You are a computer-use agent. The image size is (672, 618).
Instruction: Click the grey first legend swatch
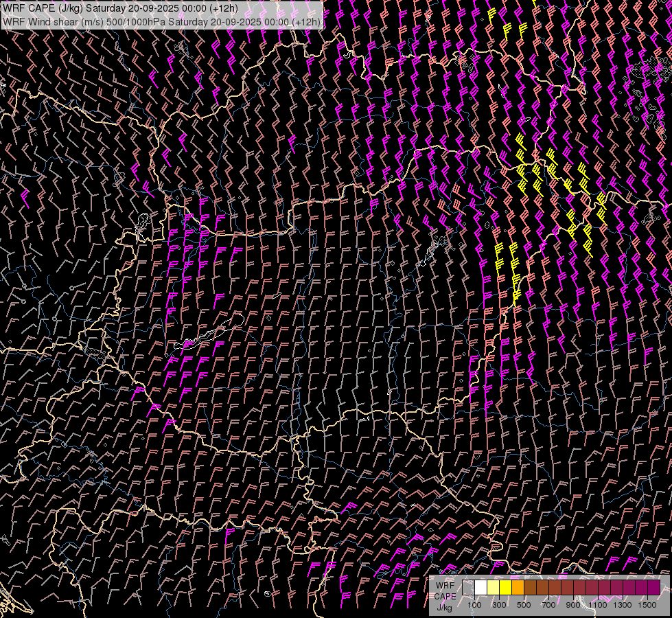tap(468, 588)
